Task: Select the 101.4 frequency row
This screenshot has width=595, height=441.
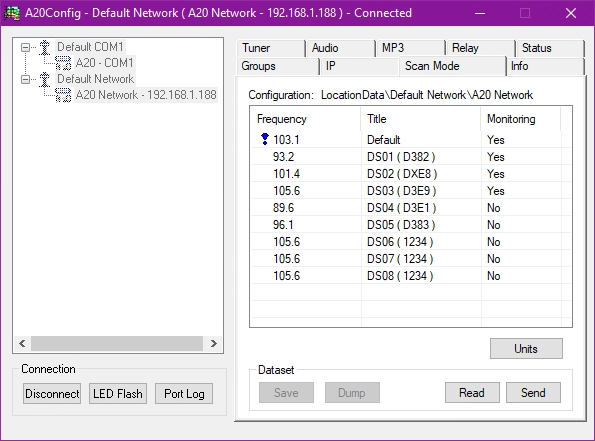Action: [411, 174]
